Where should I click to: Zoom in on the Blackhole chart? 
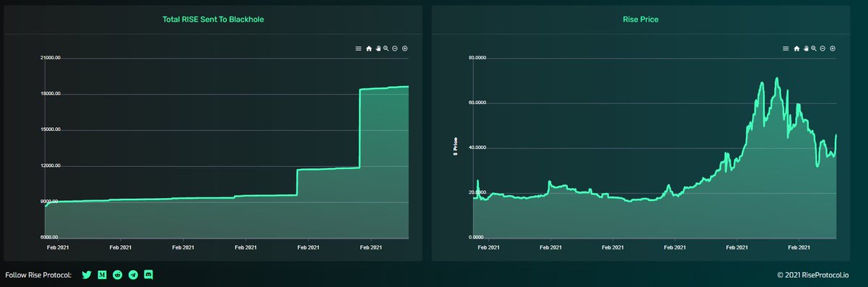pyautogui.click(x=405, y=48)
